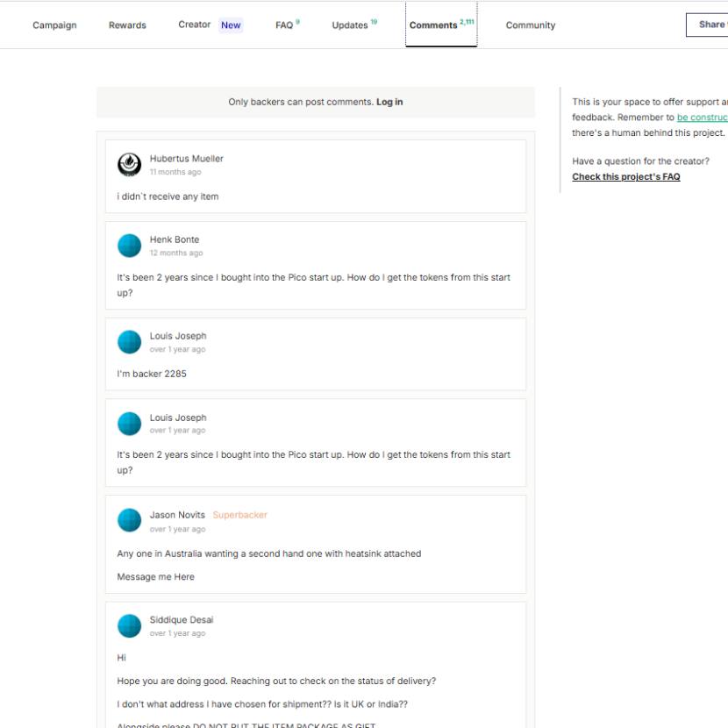The width and height of the screenshot is (728, 728).
Task: Switch to the Rewards tab
Action: pos(127,25)
